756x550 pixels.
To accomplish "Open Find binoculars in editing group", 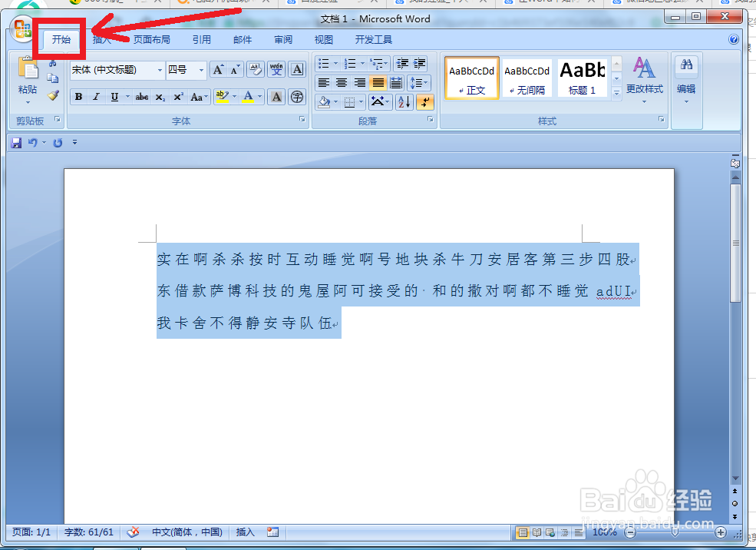I will [x=687, y=65].
